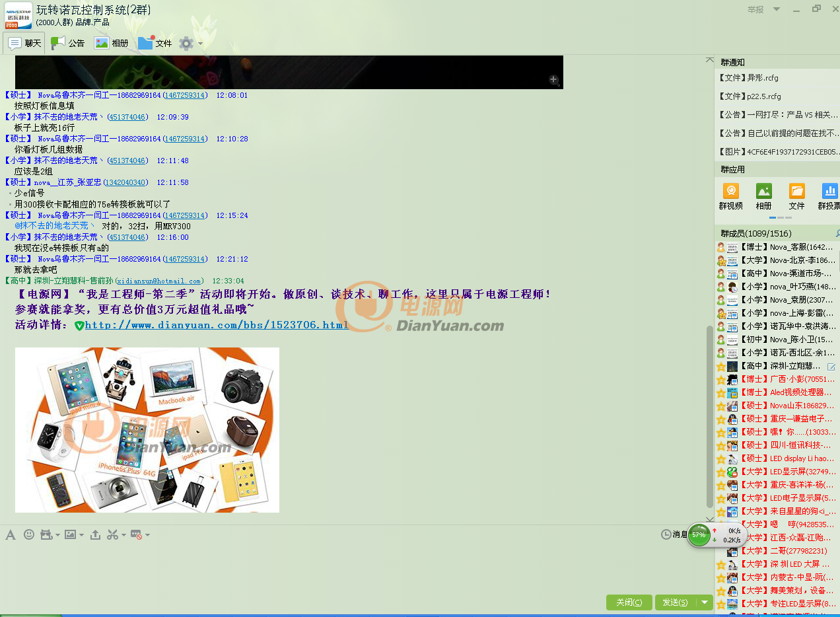This screenshot has height=617, width=840.
Task: Switch to the 公告 announcements tab
Action: pos(68,44)
